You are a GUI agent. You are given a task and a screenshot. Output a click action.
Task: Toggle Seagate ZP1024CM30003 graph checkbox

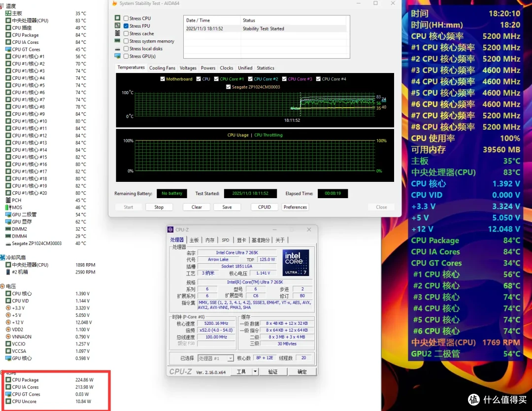pyautogui.click(x=229, y=87)
